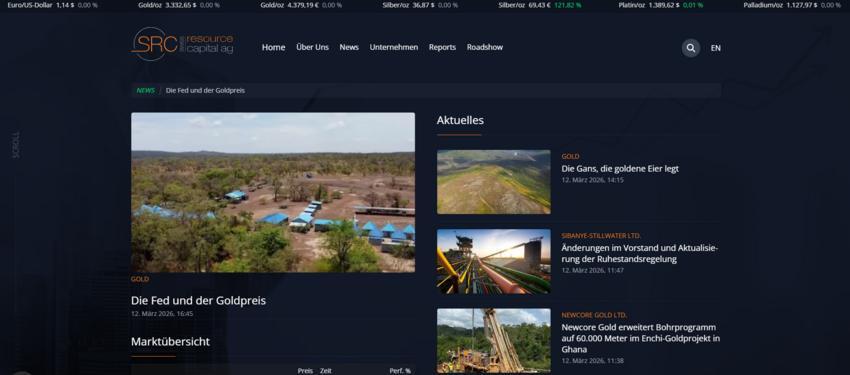
Task: Open the Home menu item
Action: point(273,47)
